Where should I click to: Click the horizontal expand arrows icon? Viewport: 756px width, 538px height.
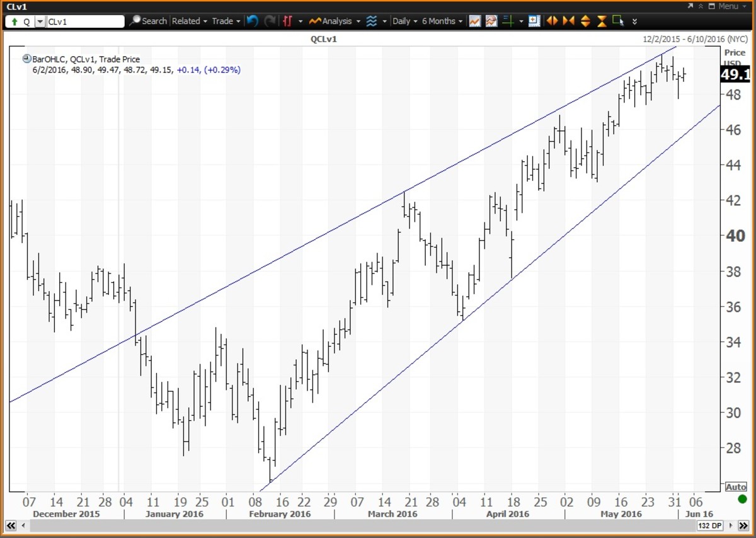(552, 21)
